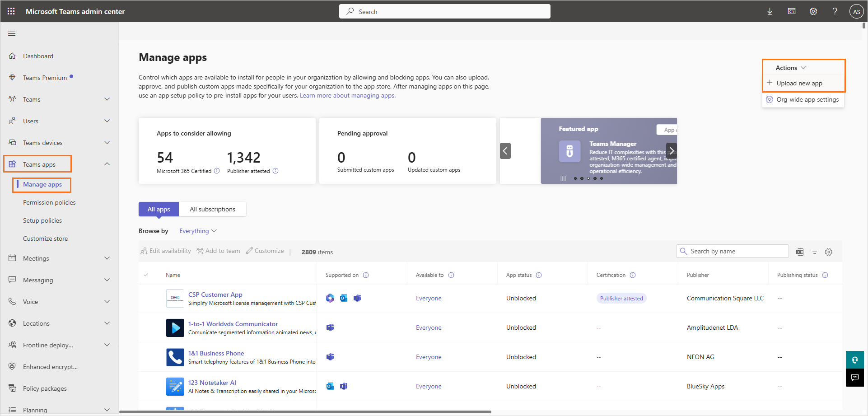Click the Search by name field
Viewport: 868px width, 416px height.
point(733,251)
